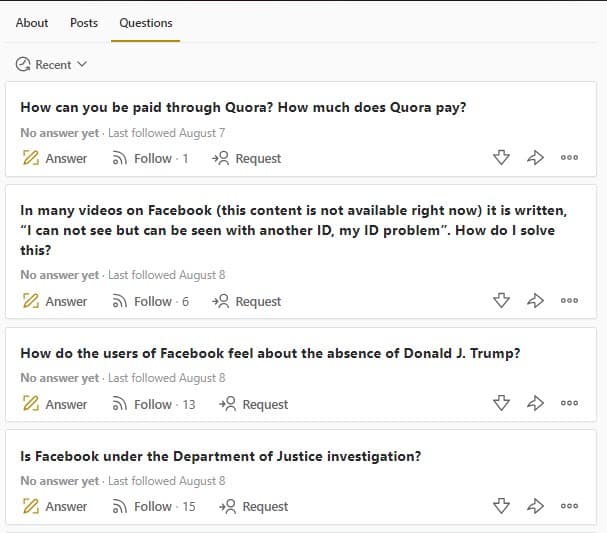Click request person icon on Justice question
The height and width of the screenshot is (533, 607).
[x=227, y=506]
